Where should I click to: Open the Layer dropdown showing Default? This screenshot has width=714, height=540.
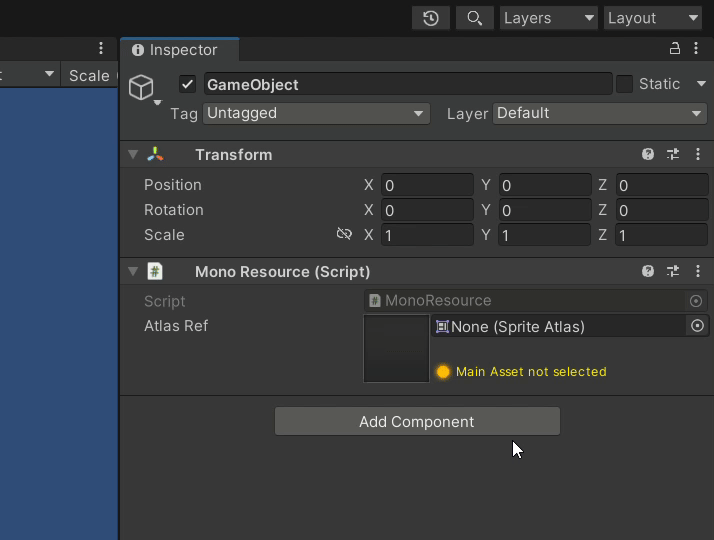[x=600, y=113]
